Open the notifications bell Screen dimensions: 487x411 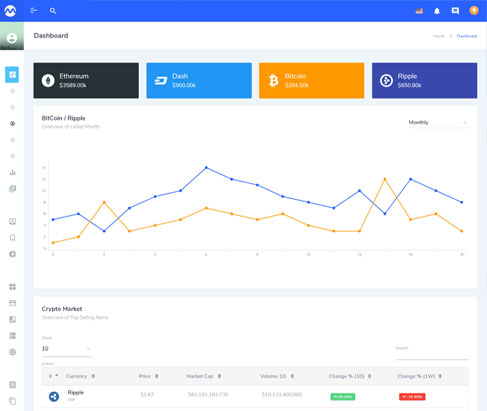(437, 11)
